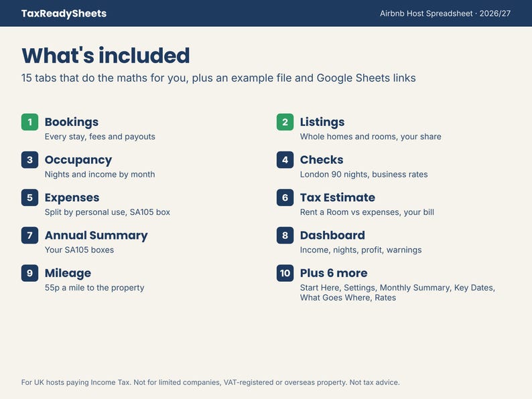Screen dimensions: 532x399
Task: Click 'Every stay, fees and payouts'
Action: pyautogui.click(x=100, y=137)
